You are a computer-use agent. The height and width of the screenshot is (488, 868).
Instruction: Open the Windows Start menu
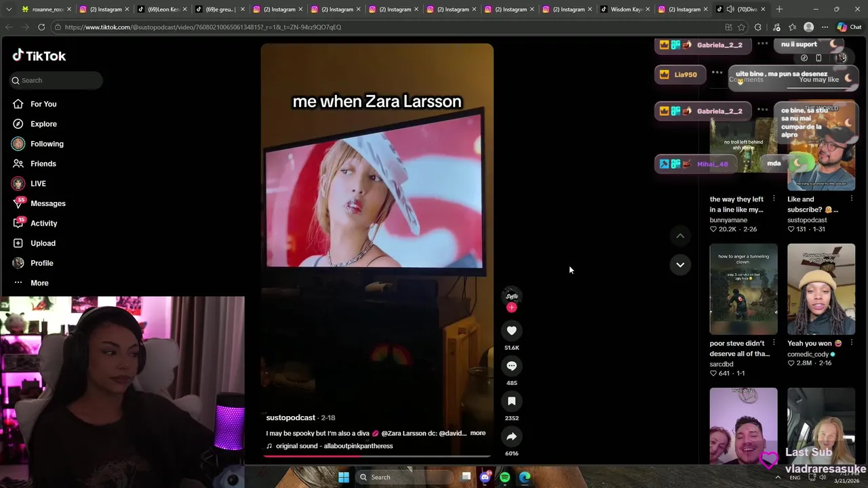pyautogui.click(x=344, y=477)
